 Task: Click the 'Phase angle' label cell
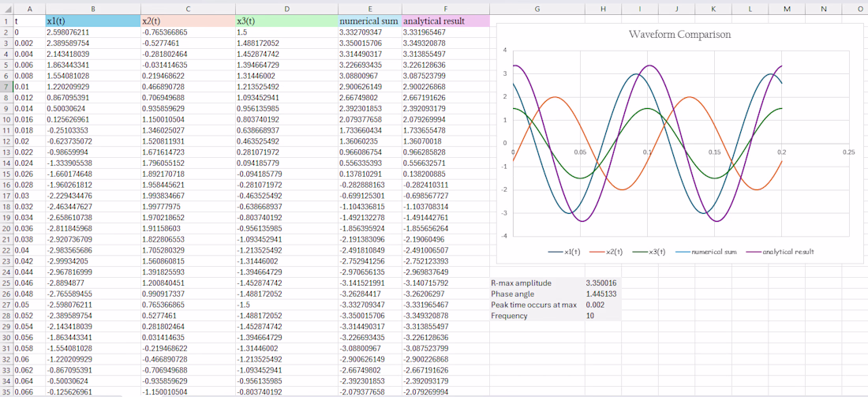point(537,294)
